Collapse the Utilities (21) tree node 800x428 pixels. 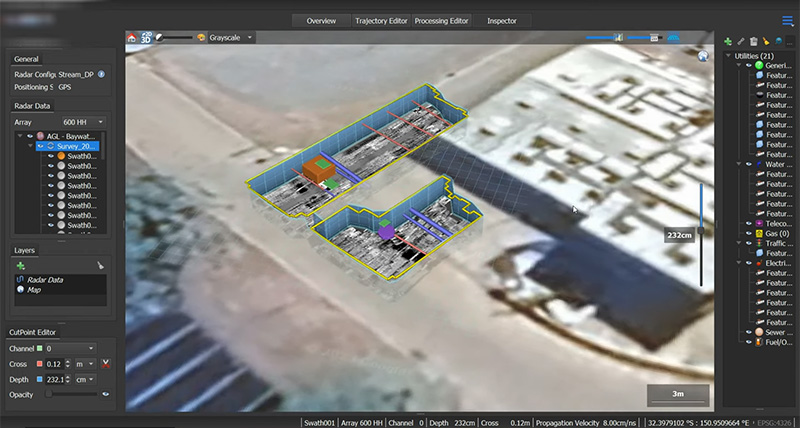727,55
